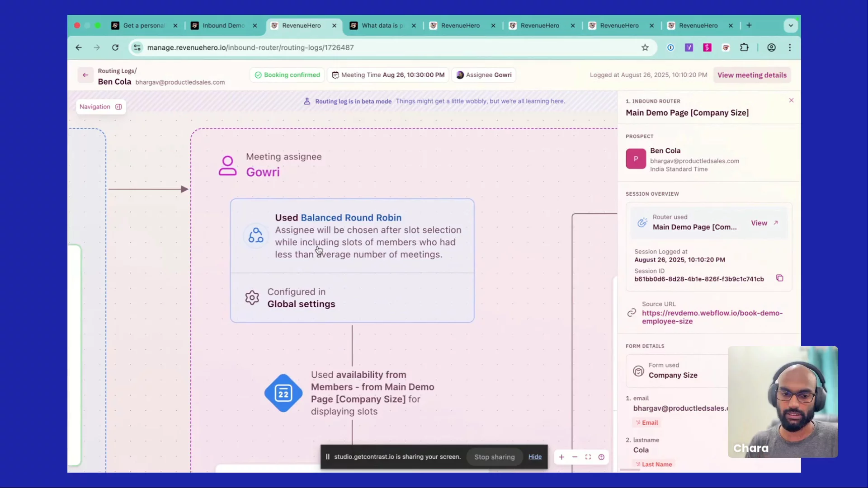Screen dimensions: 868x488
Task: Click the meeting assignee person icon
Action: click(x=227, y=165)
